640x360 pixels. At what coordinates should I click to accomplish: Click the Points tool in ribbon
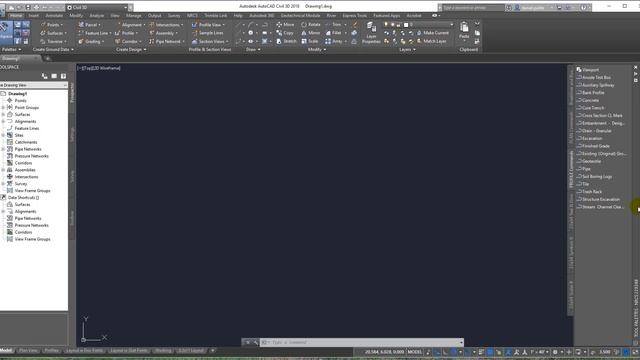(51, 25)
